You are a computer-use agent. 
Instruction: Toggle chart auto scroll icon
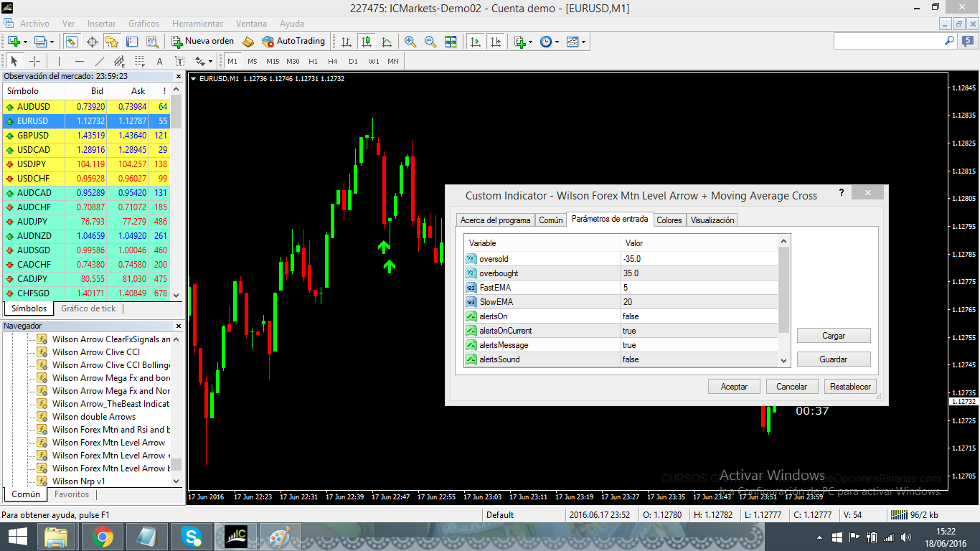point(476,42)
